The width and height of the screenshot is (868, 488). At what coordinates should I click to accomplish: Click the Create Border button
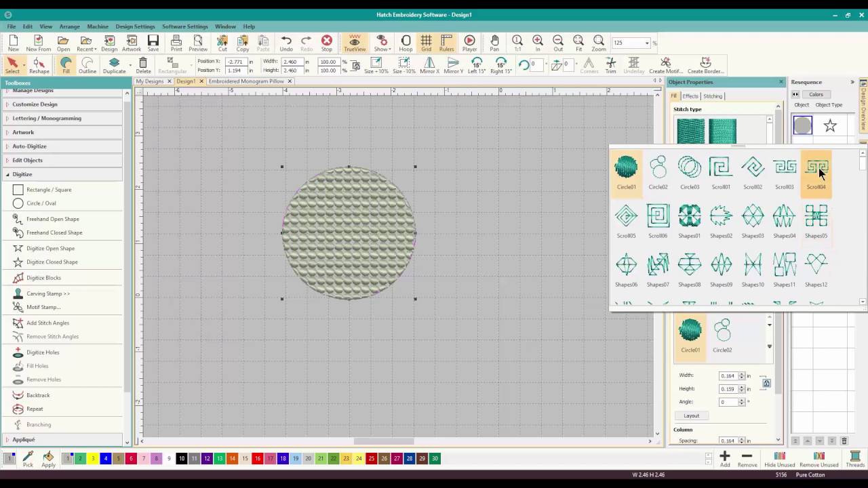705,65
